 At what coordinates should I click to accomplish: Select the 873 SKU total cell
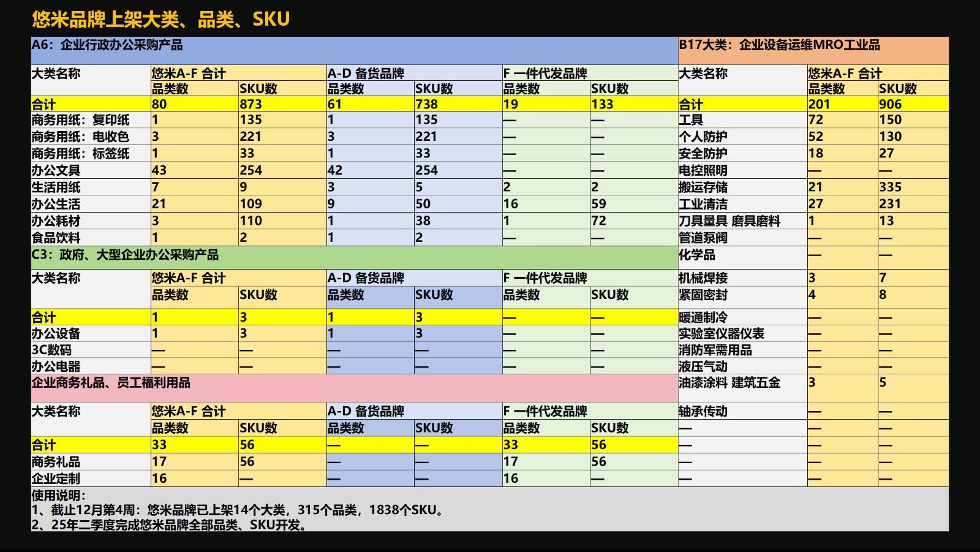pyautogui.click(x=251, y=104)
